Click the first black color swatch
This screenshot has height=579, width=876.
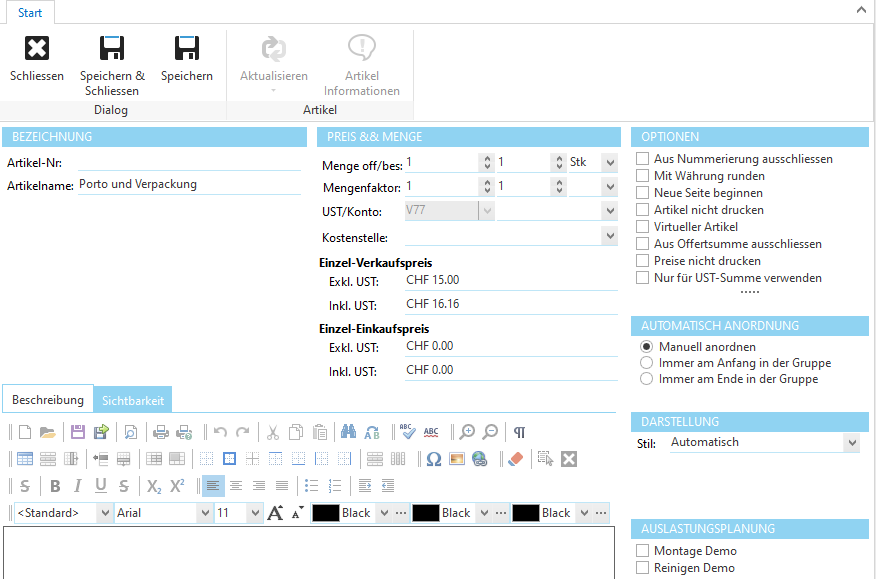[325, 513]
